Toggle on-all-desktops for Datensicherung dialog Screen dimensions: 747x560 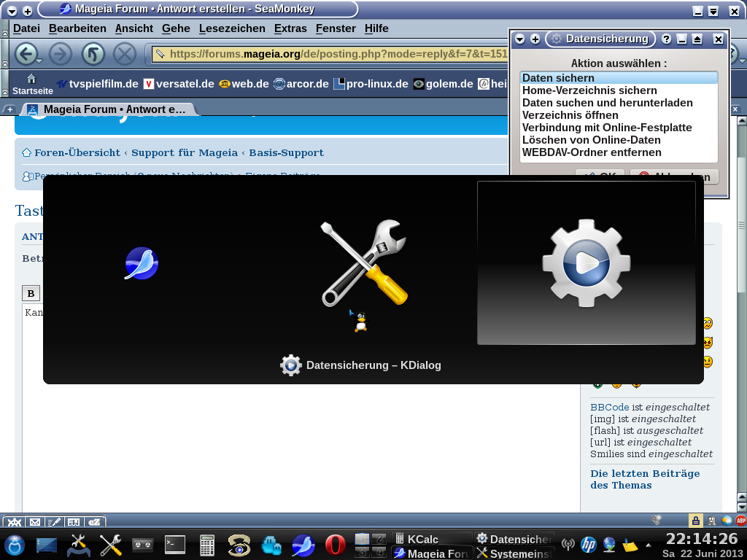(535, 39)
